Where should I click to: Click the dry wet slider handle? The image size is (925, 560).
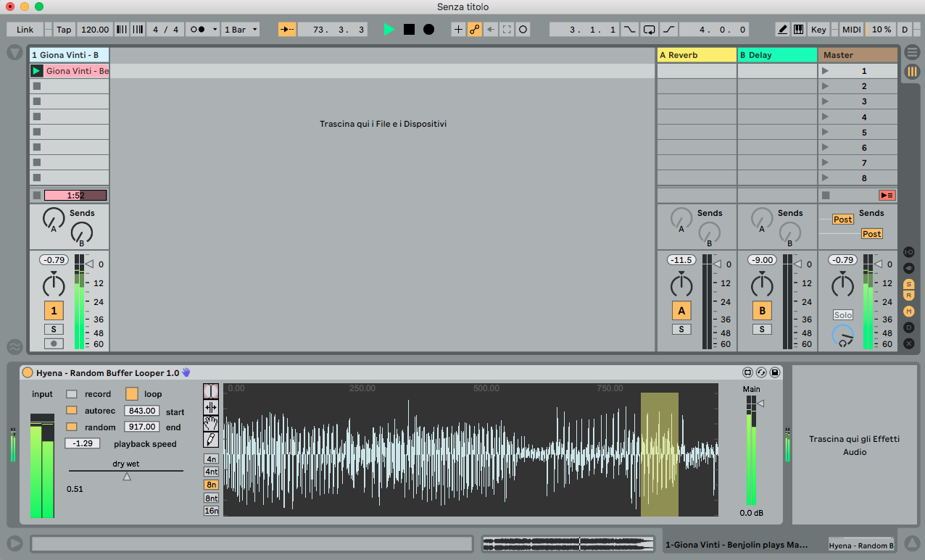(127, 476)
